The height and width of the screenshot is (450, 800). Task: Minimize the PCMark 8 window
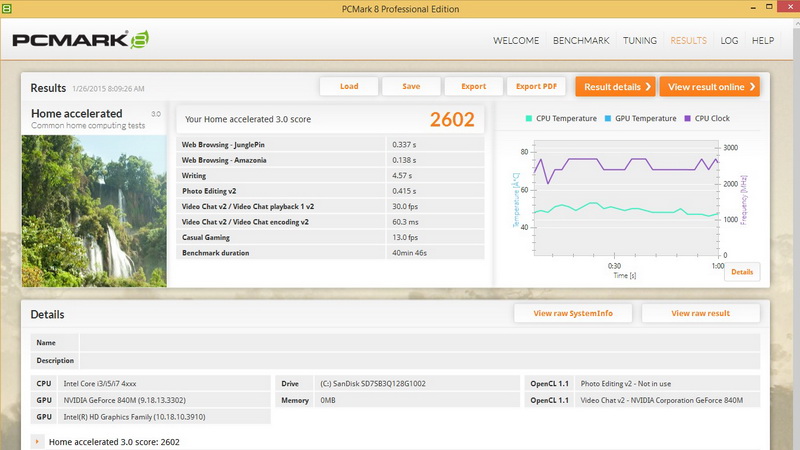click(x=753, y=8)
